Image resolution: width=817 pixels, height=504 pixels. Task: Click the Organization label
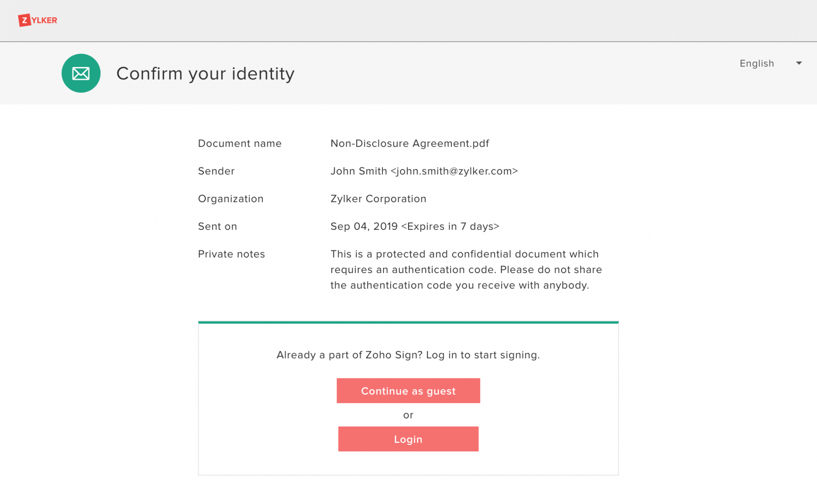tap(231, 199)
